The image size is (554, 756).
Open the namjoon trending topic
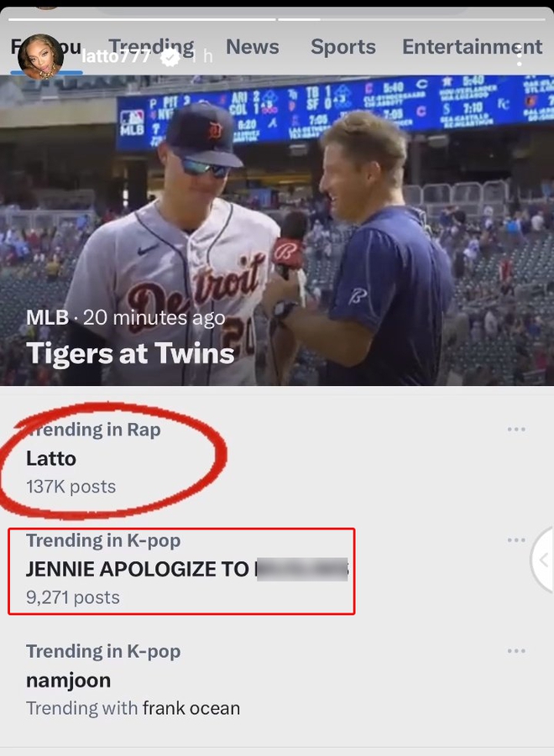coord(68,680)
